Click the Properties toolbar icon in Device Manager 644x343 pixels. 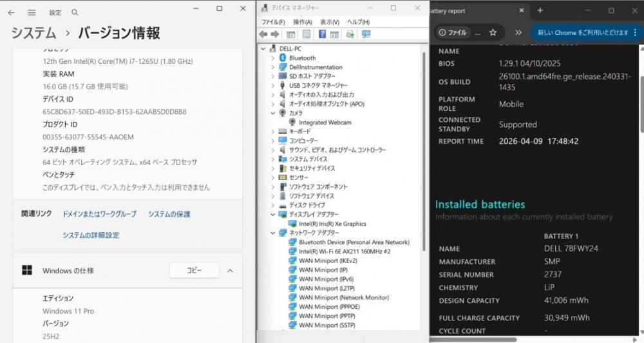[307, 34]
